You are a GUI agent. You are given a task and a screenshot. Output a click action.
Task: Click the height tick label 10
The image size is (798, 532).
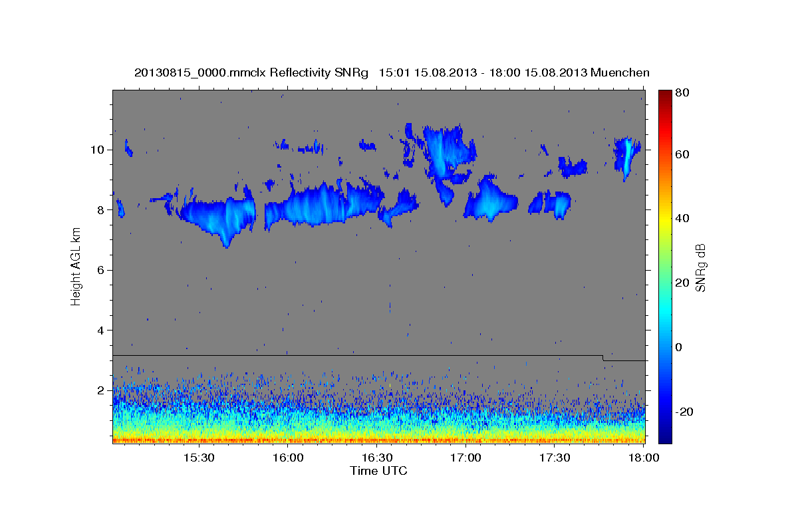(x=98, y=149)
